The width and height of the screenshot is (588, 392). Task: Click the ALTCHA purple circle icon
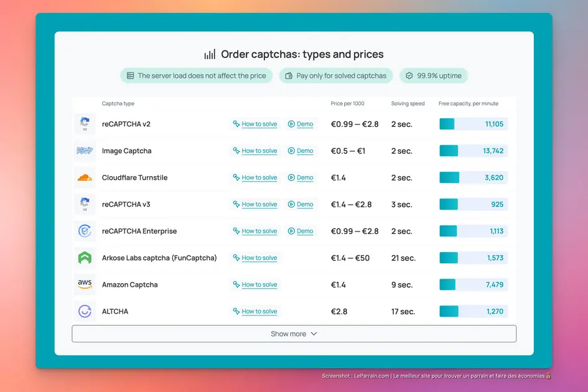tap(85, 311)
